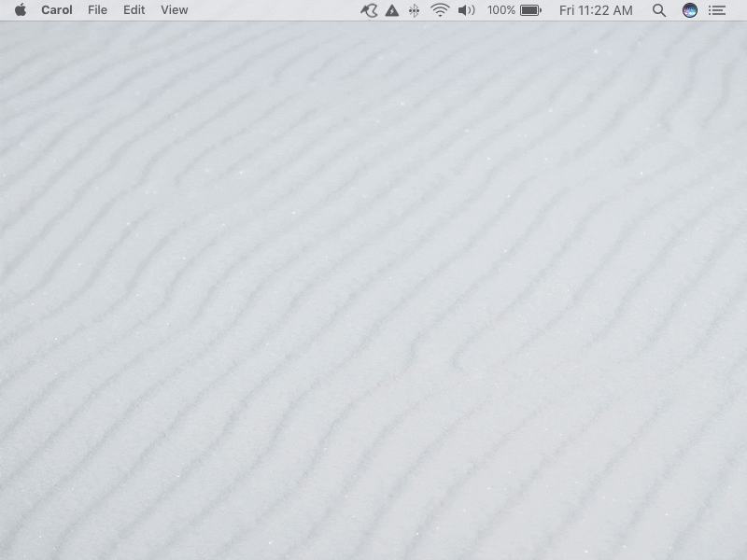Activate Siri from the menu bar
Image resolution: width=747 pixels, height=560 pixels.
point(690,10)
